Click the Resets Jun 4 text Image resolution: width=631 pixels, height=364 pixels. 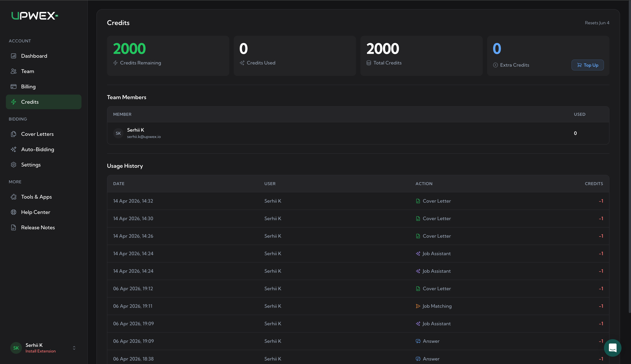tap(597, 23)
